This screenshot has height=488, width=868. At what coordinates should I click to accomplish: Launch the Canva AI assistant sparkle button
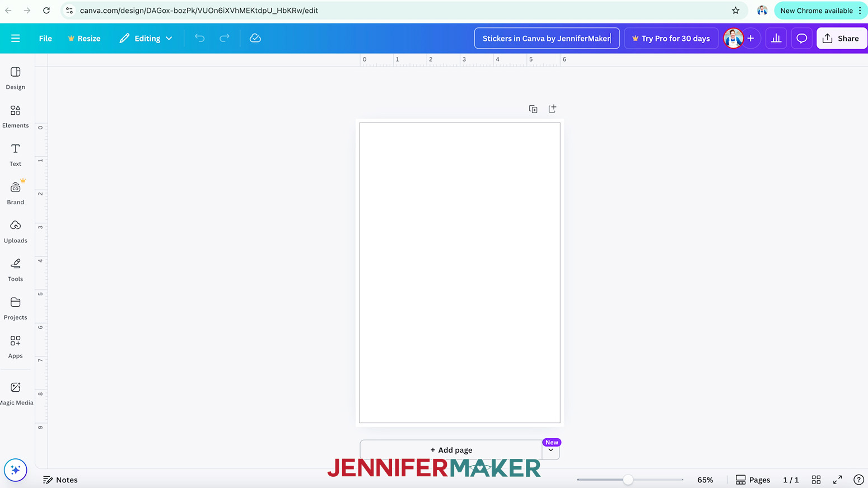pyautogui.click(x=15, y=470)
